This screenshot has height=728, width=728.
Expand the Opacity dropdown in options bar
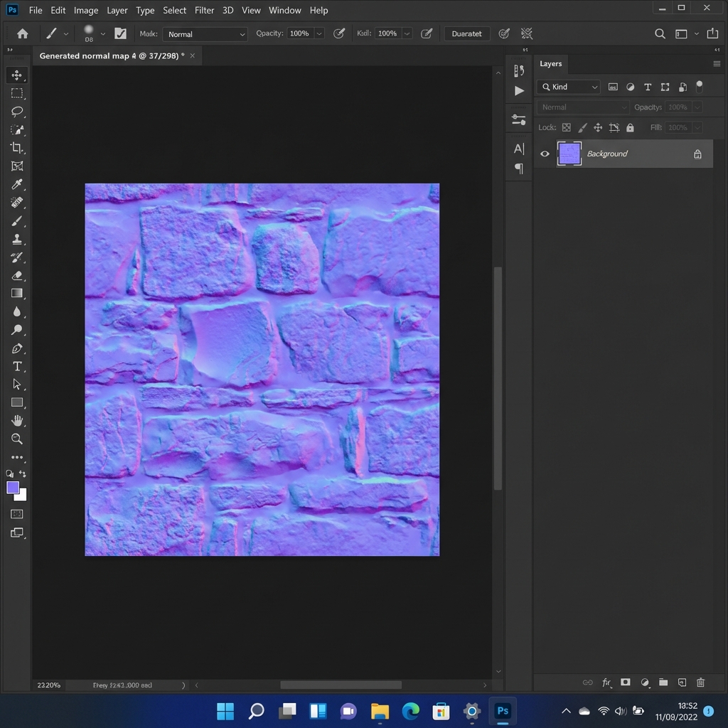pyautogui.click(x=318, y=33)
